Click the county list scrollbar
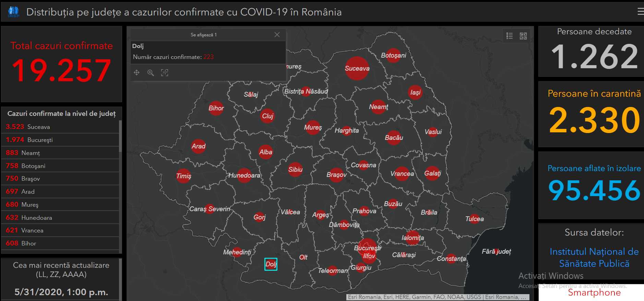644x301 pixels. [120, 137]
